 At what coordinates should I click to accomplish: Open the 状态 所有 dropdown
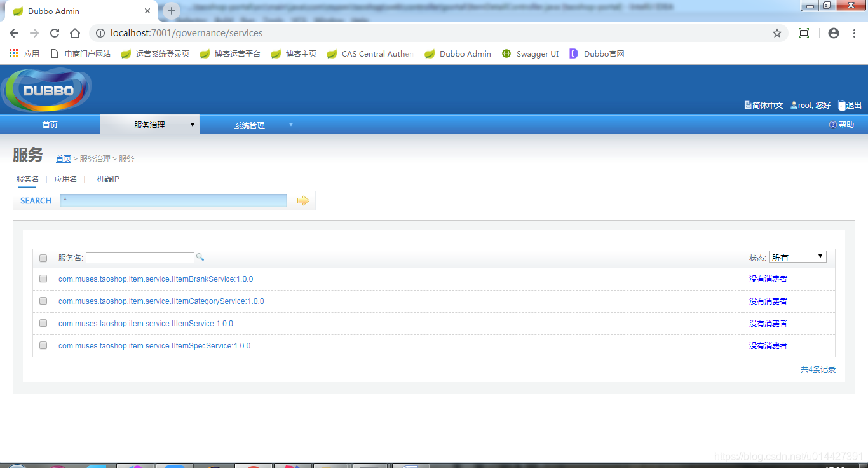(797, 257)
